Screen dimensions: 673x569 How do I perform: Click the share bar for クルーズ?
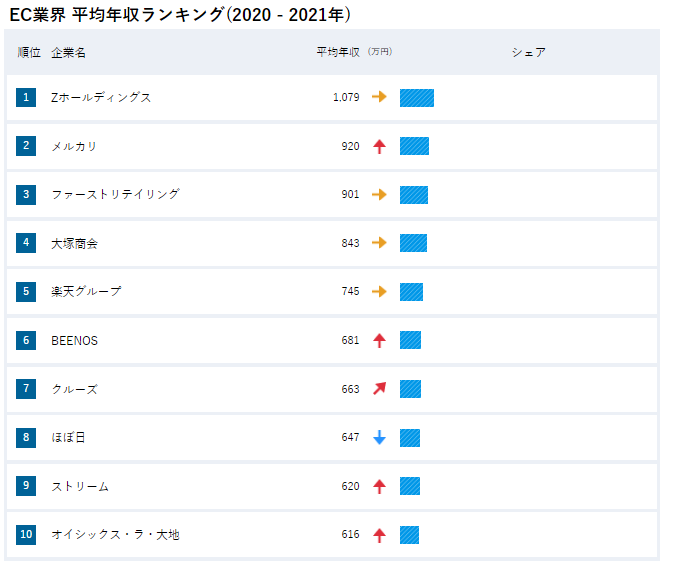[410, 389]
